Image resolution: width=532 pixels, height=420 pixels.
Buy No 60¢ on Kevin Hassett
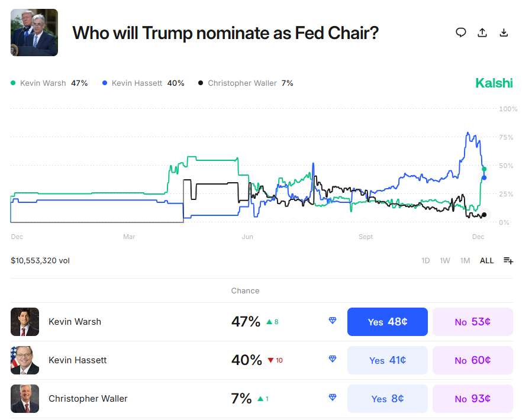coord(472,360)
